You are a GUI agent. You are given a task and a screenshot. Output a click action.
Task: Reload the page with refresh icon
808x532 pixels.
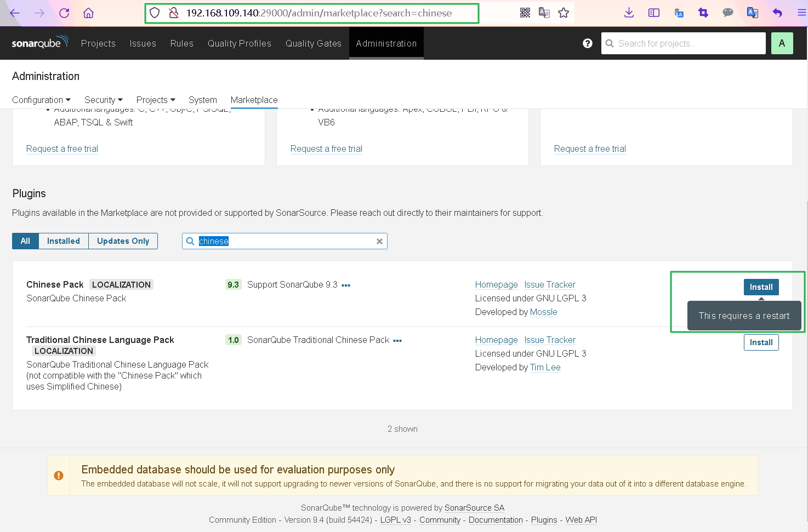64,13
